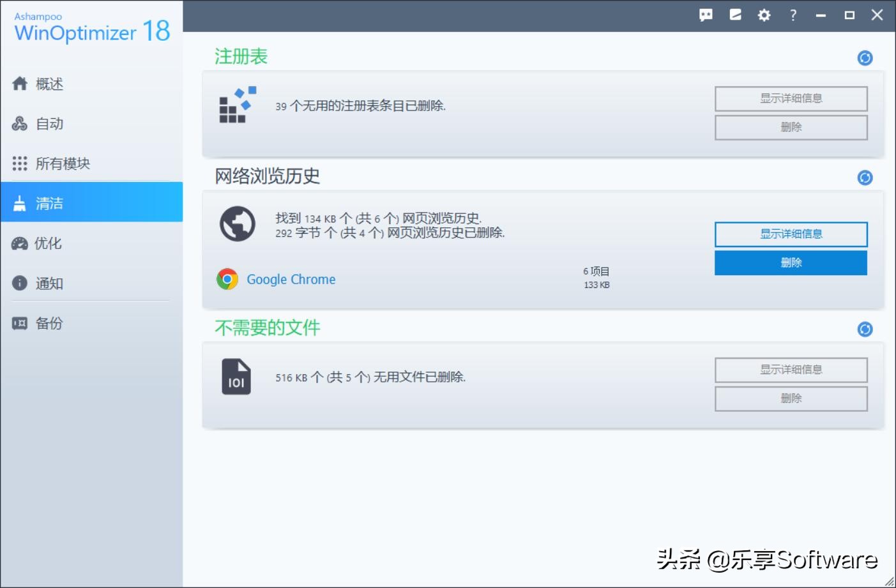896x588 pixels.
Task: Open 所有模块 via the grid icon
Action: coord(20,163)
